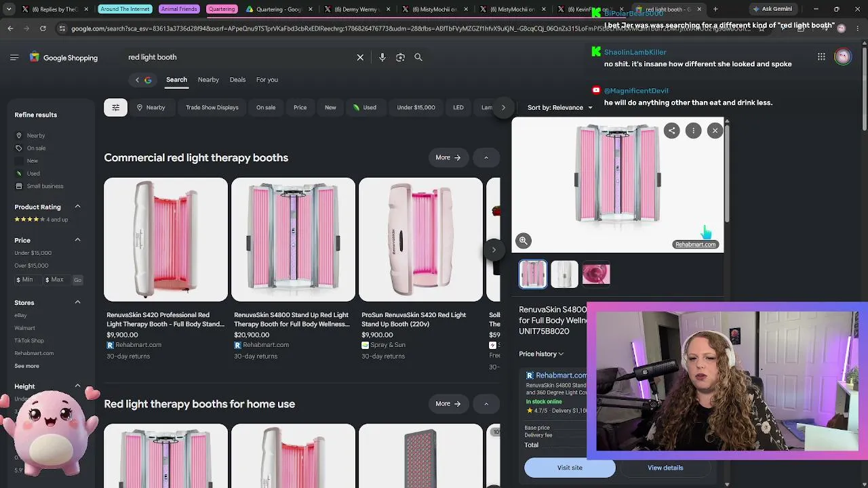Toggle the Trade Show Displays chip
The width and height of the screenshot is (868, 488).
point(212,107)
